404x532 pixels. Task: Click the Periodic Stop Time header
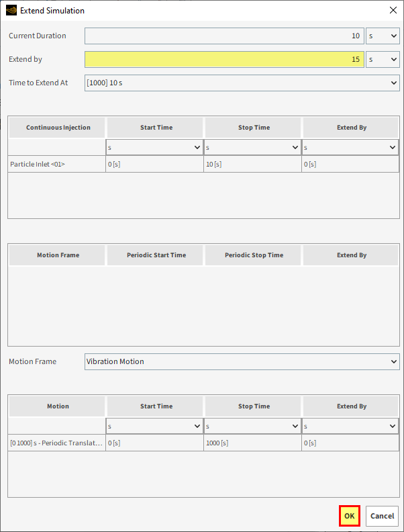click(253, 255)
